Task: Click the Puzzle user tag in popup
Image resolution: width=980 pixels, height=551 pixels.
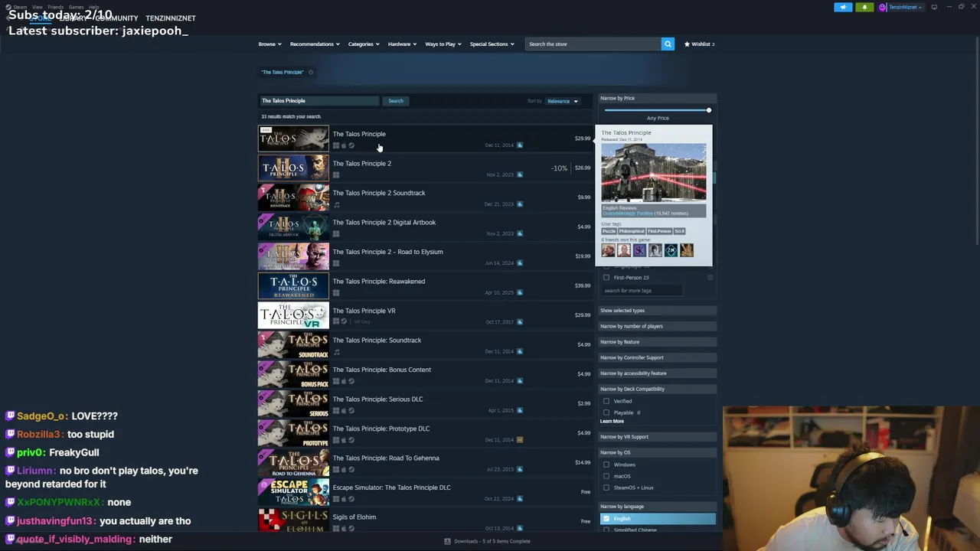Action: (609, 231)
